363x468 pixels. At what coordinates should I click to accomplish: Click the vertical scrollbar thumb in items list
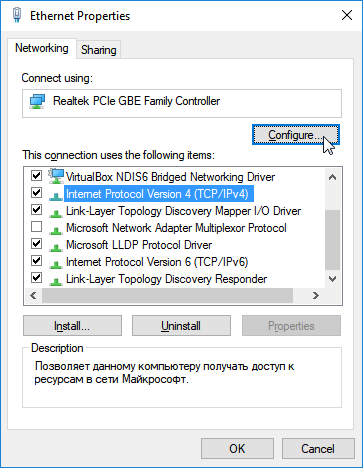(332, 239)
